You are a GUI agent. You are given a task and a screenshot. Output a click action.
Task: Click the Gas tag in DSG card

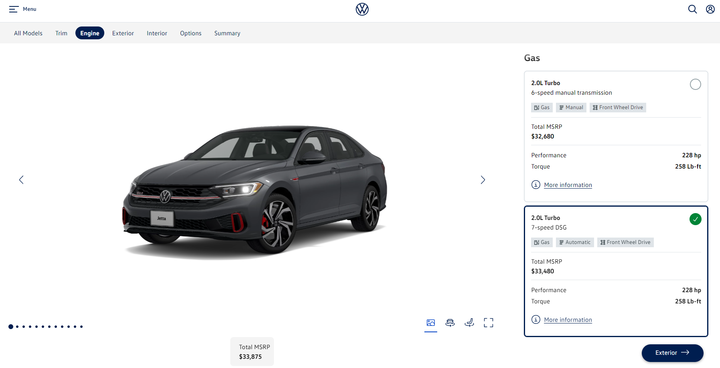click(542, 242)
